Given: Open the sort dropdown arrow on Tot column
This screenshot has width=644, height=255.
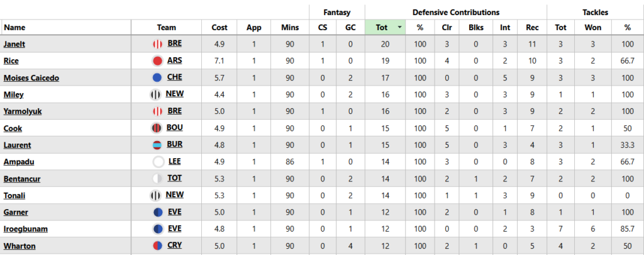Looking at the screenshot, I should (x=400, y=28).
